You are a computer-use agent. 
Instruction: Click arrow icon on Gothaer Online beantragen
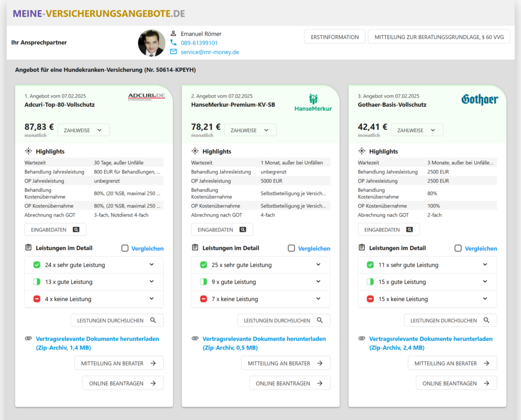coord(486,383)
